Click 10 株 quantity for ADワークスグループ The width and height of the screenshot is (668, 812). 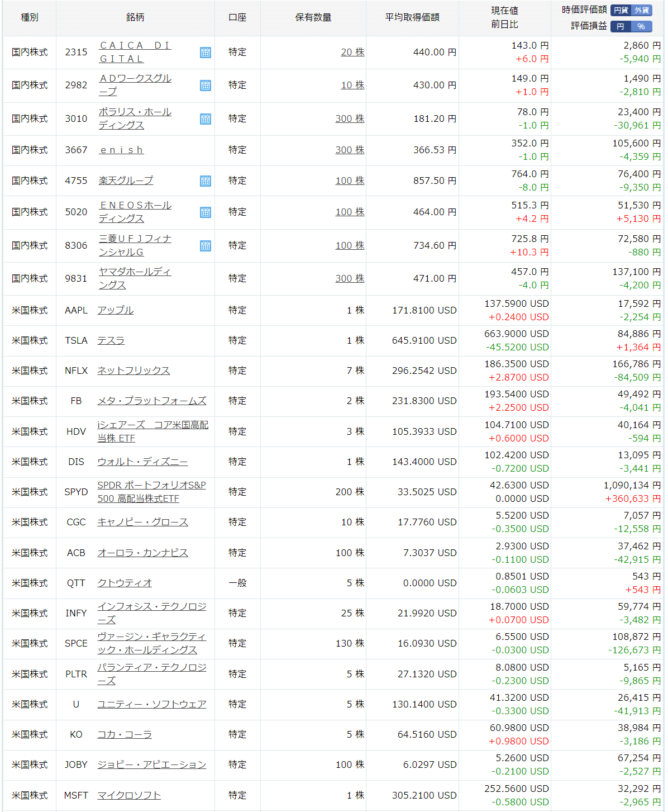(x=352, y=85)
